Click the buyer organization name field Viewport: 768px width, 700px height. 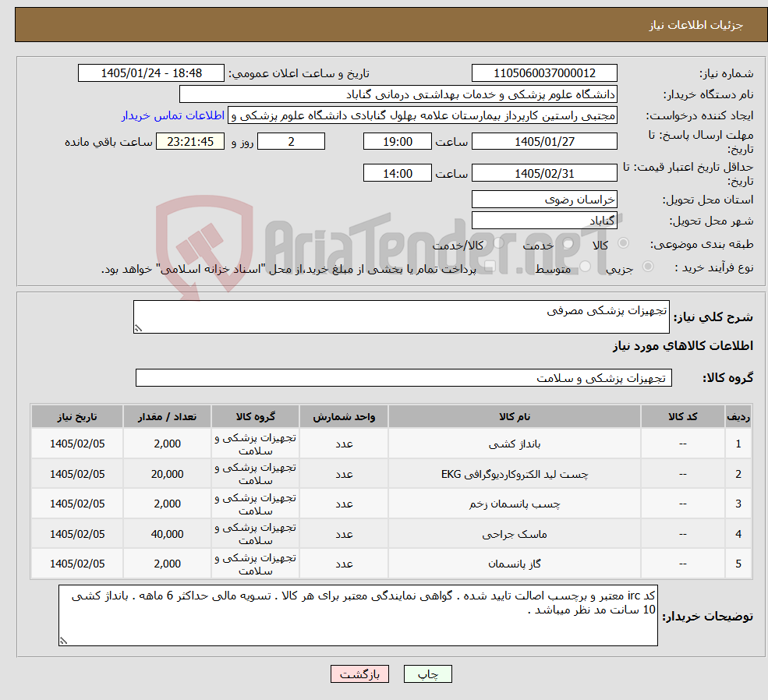[398, 94]
